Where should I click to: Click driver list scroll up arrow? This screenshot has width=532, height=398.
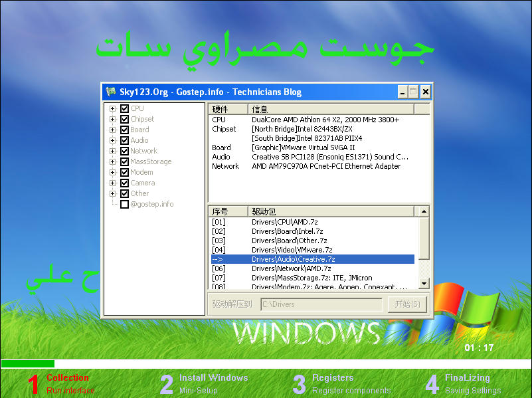pyautogui.click(x=424, y=211)
